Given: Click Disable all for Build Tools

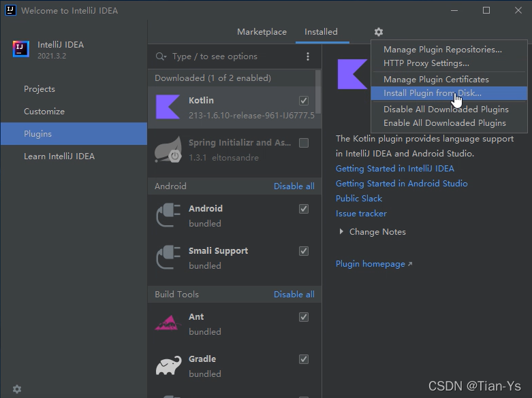Looking at the screenshot, I should [294, 295].
